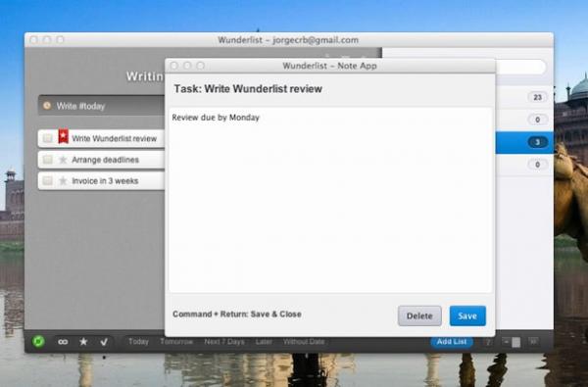Image resolution: width=588 pixels, height=387 pixels.
Task: Select the Arrange deadlines task text
Action: coord(106,160)
